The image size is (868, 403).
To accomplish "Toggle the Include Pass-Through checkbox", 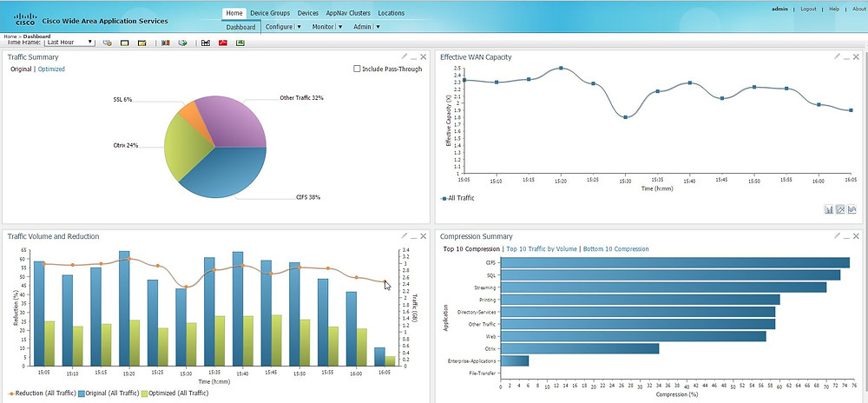I will (x=357, y=69).
